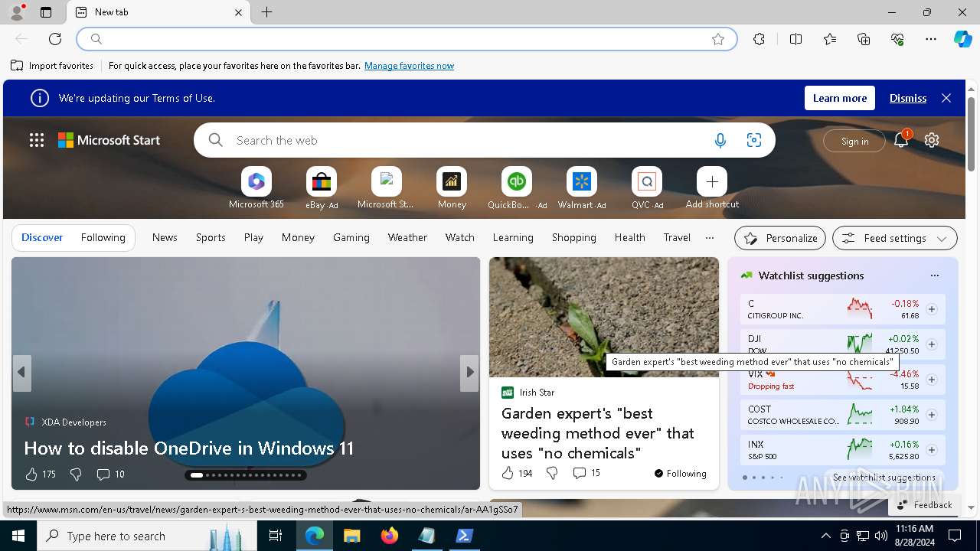Open the News category
The width and height of the screenshot is (980, 551).
165,238
